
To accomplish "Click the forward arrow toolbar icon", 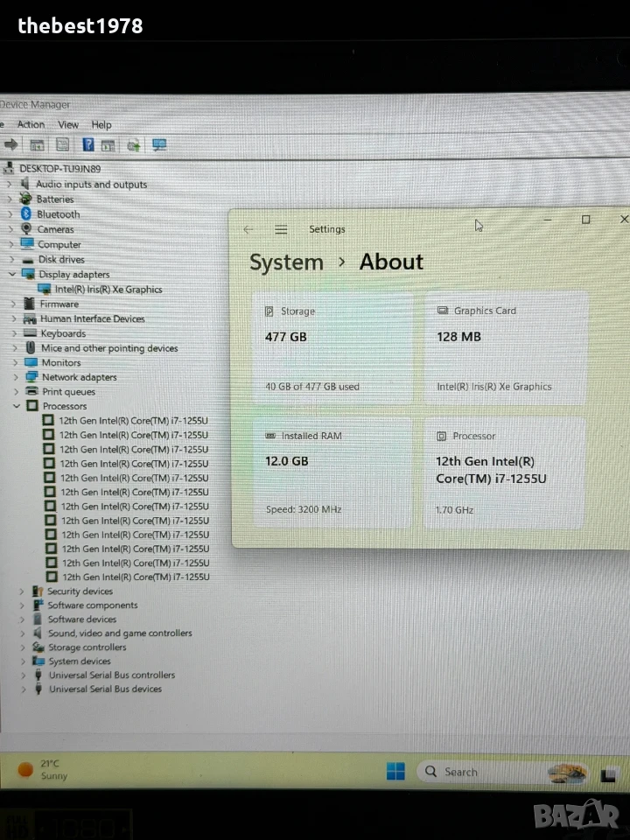I will coord(10,144).
